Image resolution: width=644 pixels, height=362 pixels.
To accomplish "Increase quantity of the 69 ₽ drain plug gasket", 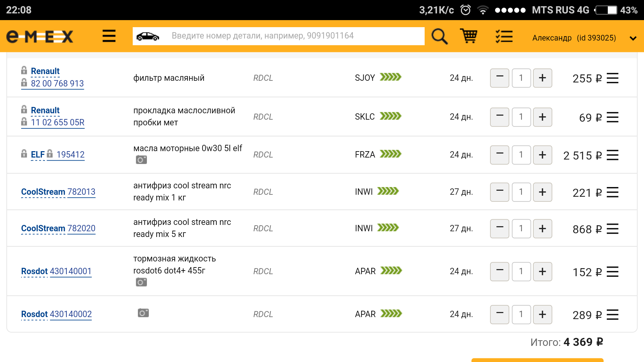I will 542,117.
